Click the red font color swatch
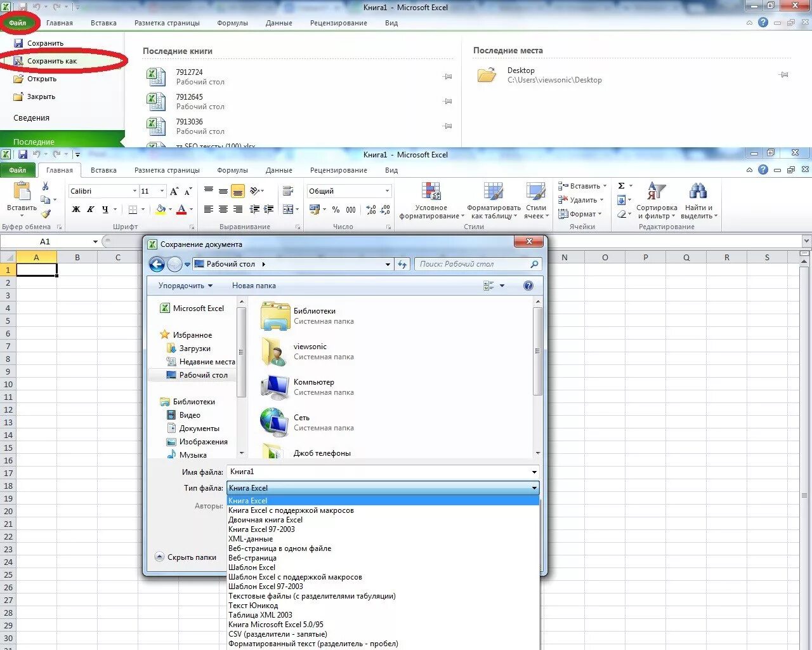 [x=181, y=209]
